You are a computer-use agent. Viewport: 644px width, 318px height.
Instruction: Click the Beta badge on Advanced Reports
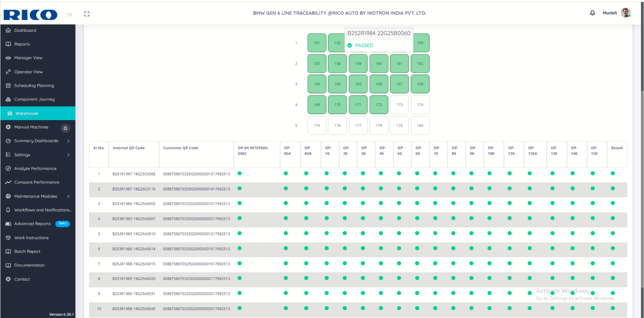pyautogui.click(x=63, y=224)
